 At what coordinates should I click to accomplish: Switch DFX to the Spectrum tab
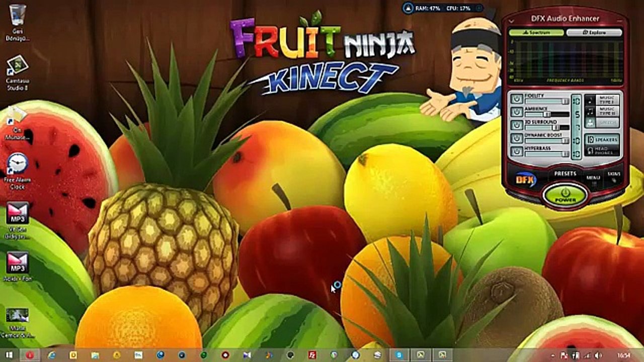click(536, 32)
